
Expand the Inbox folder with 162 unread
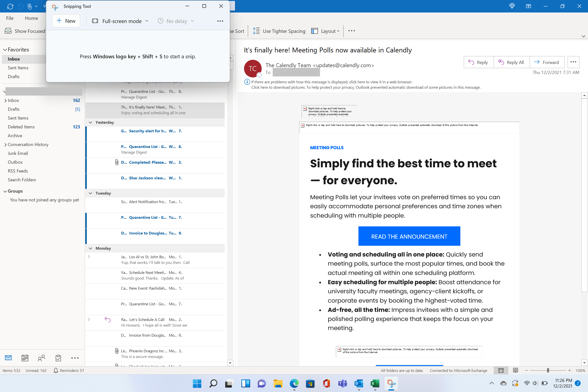tap(5, 100)
